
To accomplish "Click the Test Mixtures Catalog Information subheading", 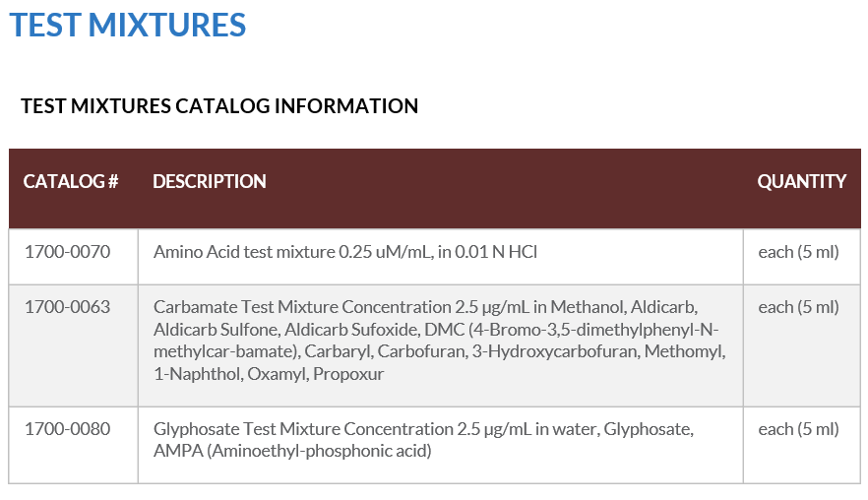I will click(x=219, y=105).
